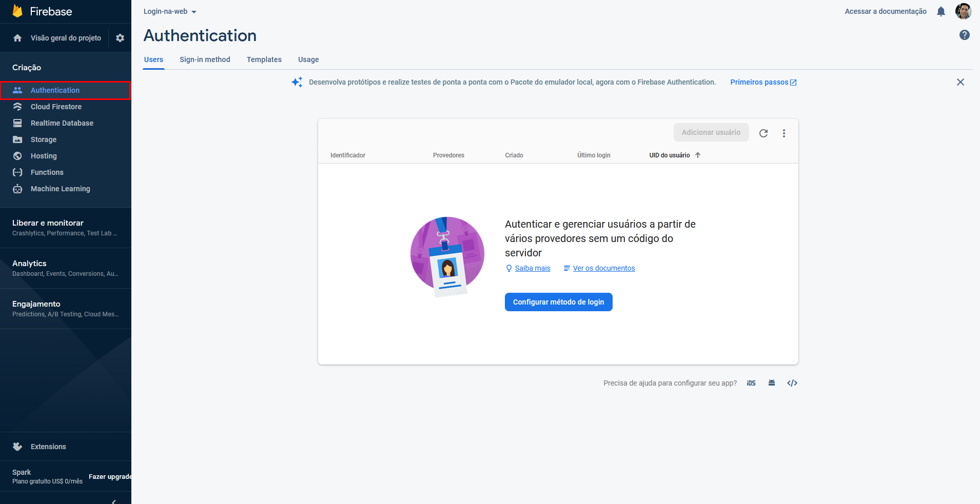Click Provedores column header
The height and width of the screenshot is (504, 980).
pos(448,155)
